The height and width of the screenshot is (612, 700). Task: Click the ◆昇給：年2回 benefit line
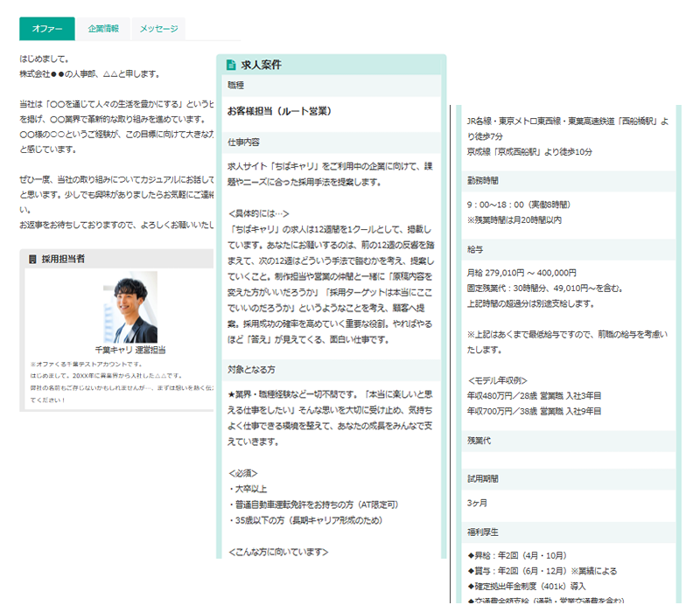(517, 555)
